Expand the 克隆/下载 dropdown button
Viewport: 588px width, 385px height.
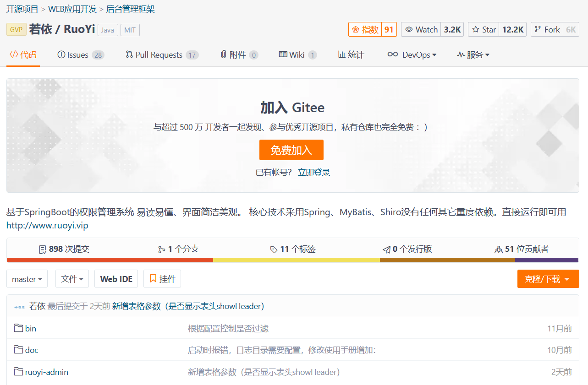548,279
